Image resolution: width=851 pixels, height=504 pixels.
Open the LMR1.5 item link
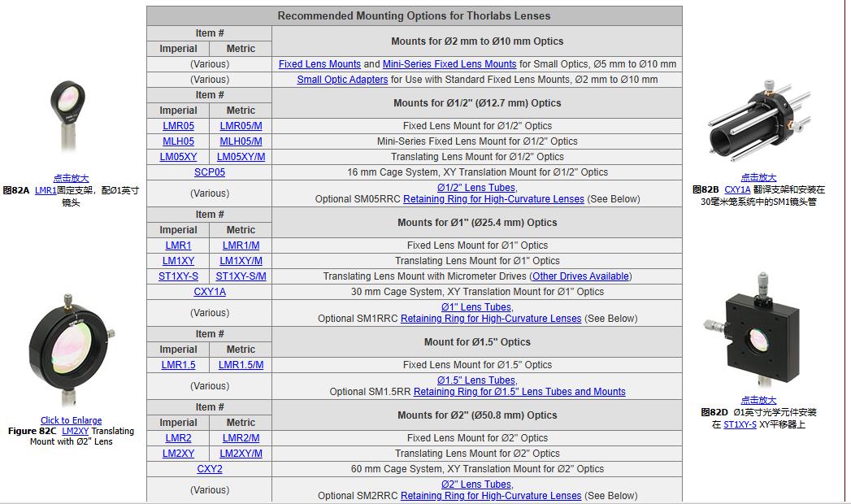(x=178, y=365)
